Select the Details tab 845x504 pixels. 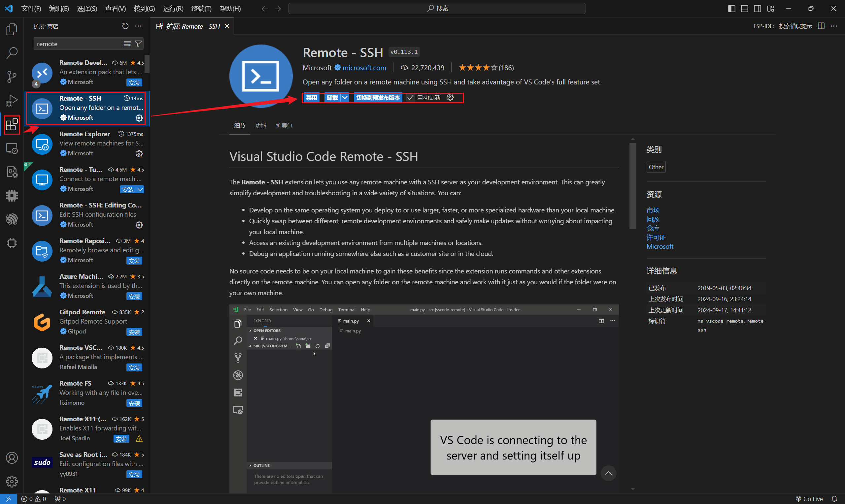(240, 126)
